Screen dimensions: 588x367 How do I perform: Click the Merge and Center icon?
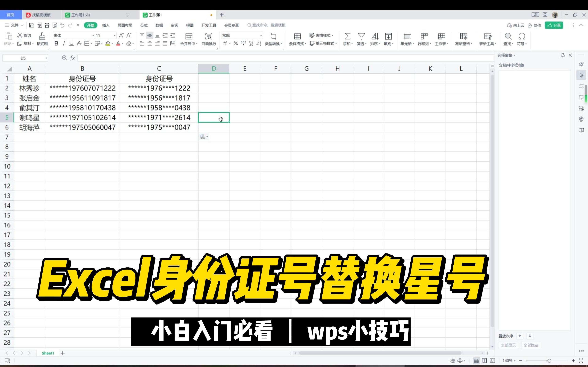pyautogui.click(x=189, y=36)
